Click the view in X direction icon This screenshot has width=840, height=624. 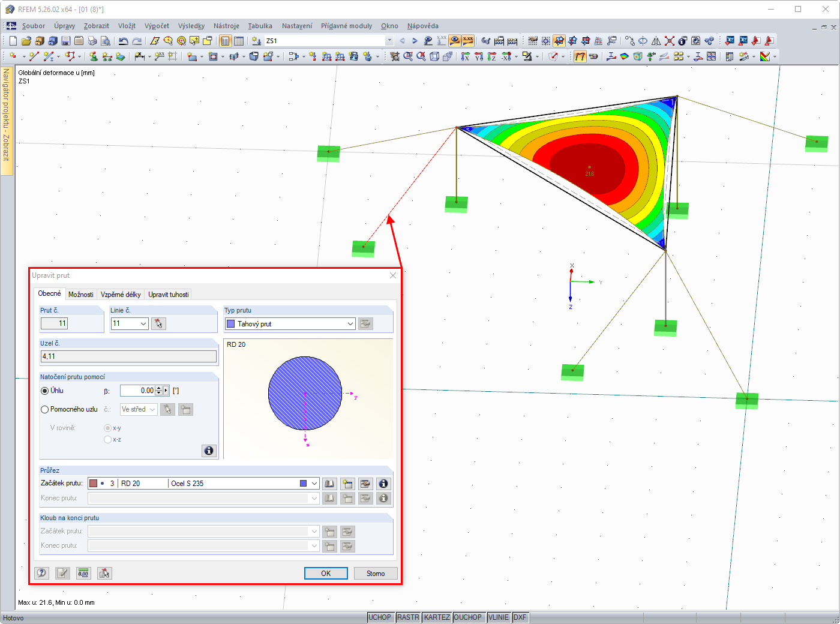pyautogui.click(x=466, y=56)
